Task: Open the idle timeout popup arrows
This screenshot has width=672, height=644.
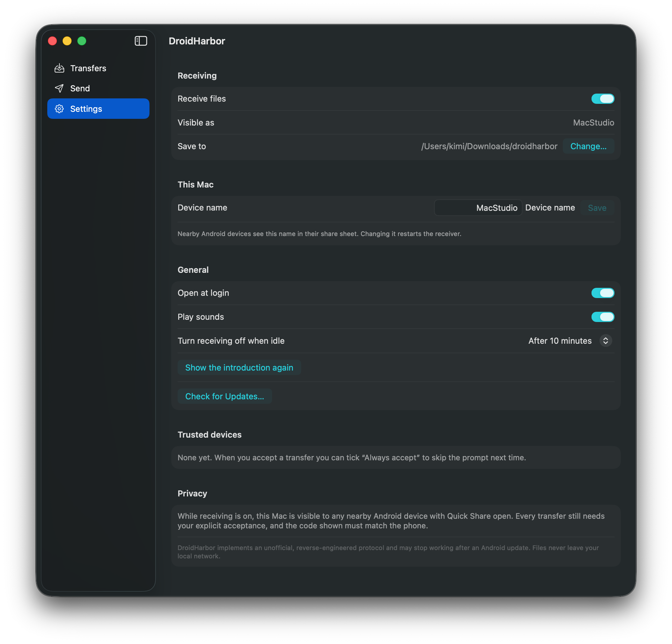Action: point(606,341)
